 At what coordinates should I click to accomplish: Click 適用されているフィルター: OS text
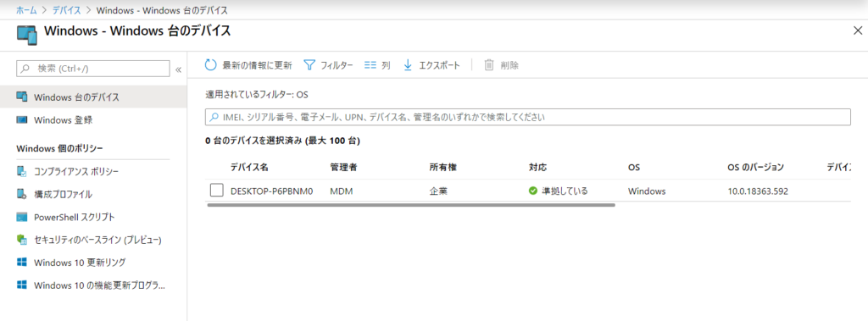click(x=257, y=95)
